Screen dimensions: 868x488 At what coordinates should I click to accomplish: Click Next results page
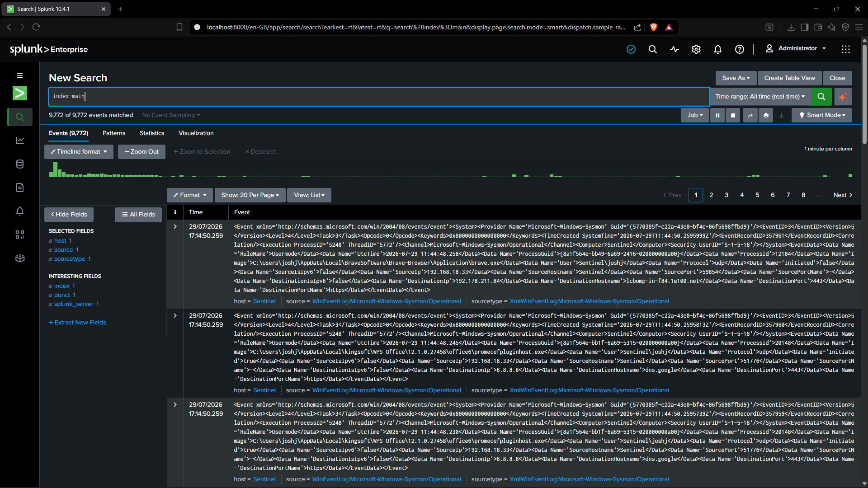843,195
